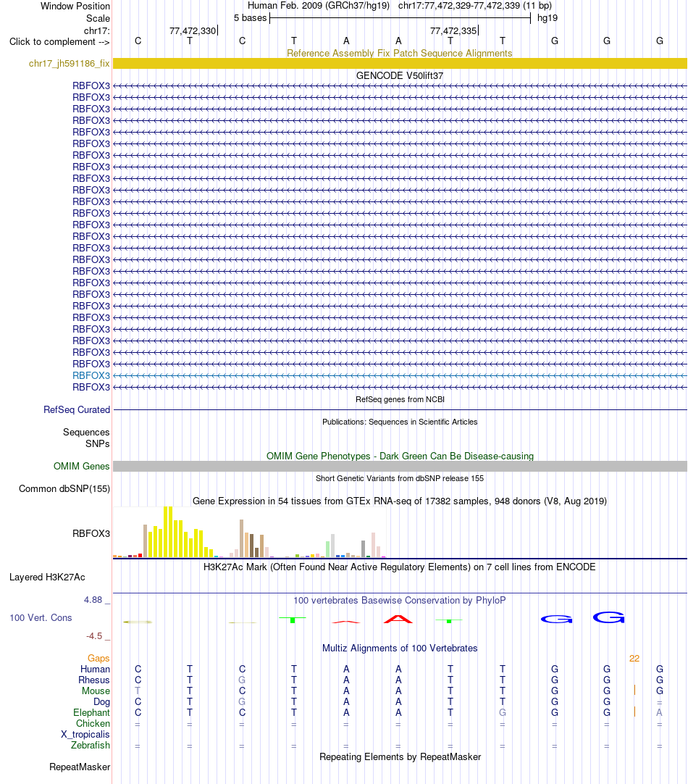Click the 'RepeatMasker' track label
Viewport: 688px width, 784px height.
80,767
